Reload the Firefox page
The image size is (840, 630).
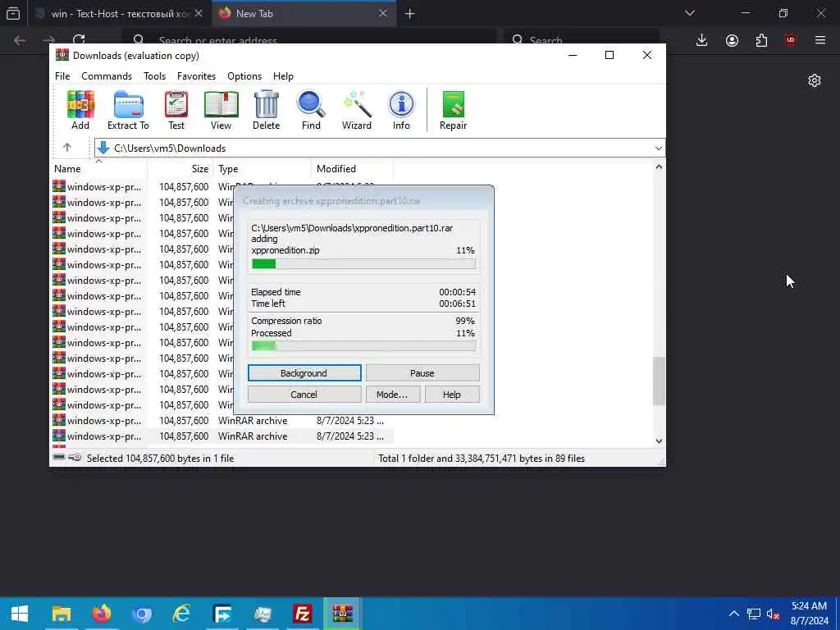tap(79, 40)
